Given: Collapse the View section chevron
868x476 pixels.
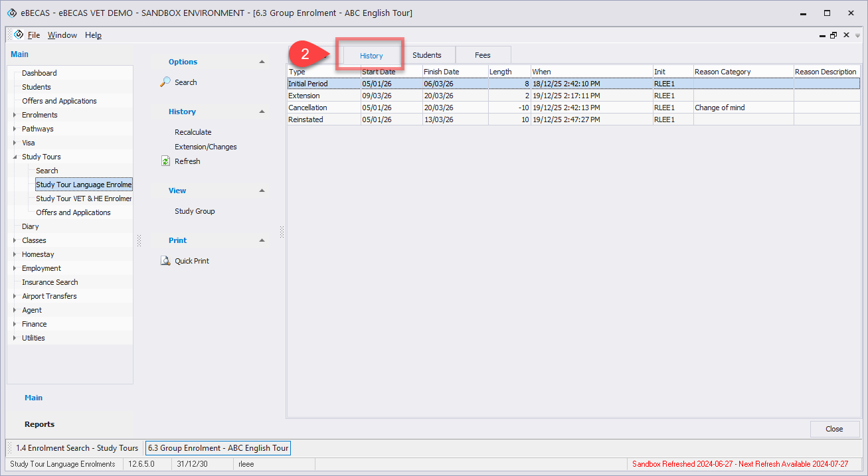Looking at the screenshot, I should 262,191.
